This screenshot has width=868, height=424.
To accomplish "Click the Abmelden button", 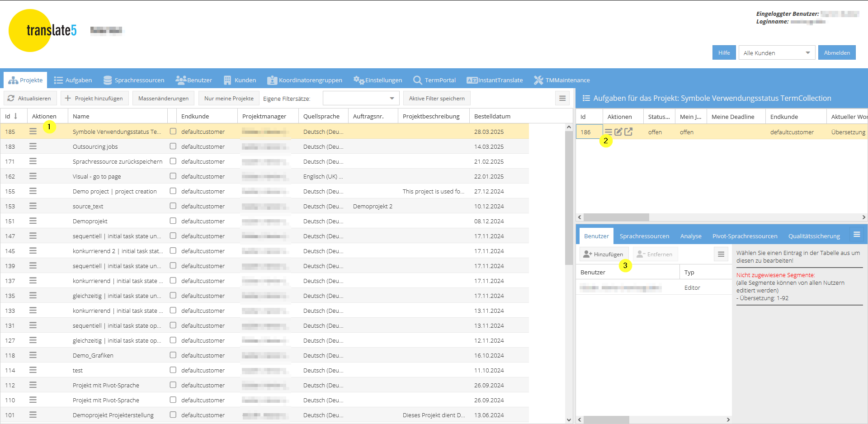I will (837, 52).
